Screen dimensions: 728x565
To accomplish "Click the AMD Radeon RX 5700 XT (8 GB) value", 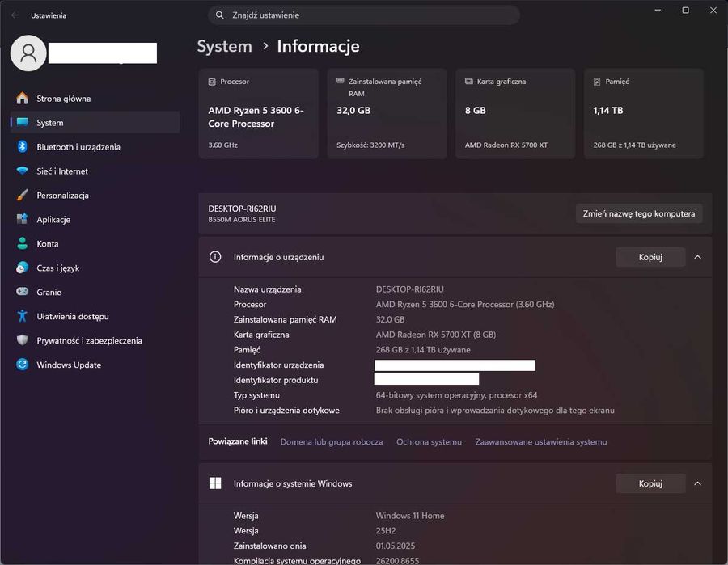I will (x=435, y=335).
